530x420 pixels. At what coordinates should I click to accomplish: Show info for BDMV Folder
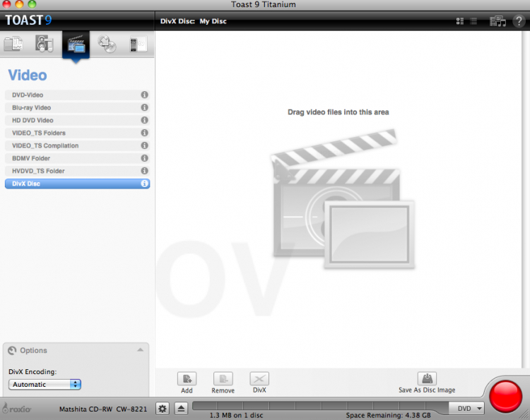(x=144, y=158)
